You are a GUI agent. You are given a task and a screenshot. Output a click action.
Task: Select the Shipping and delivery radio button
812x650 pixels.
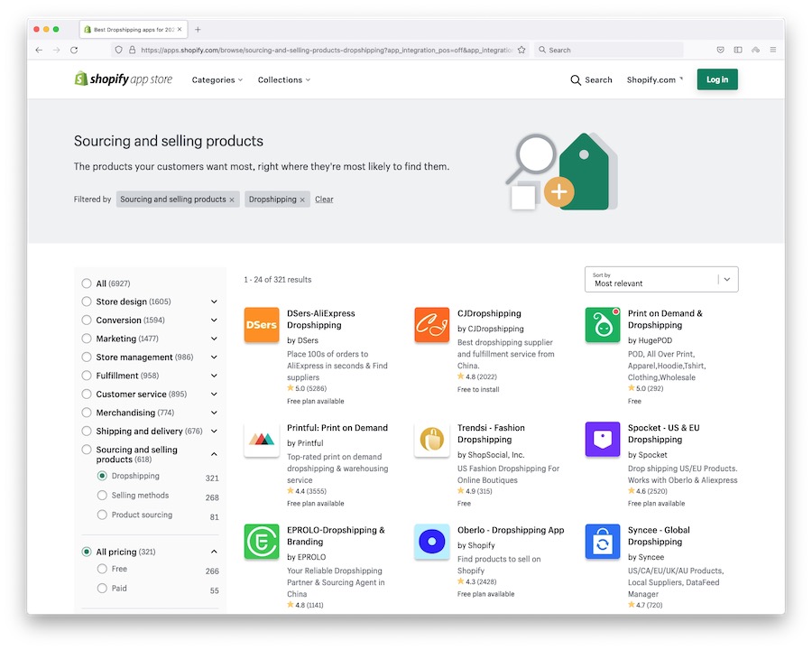87,431
